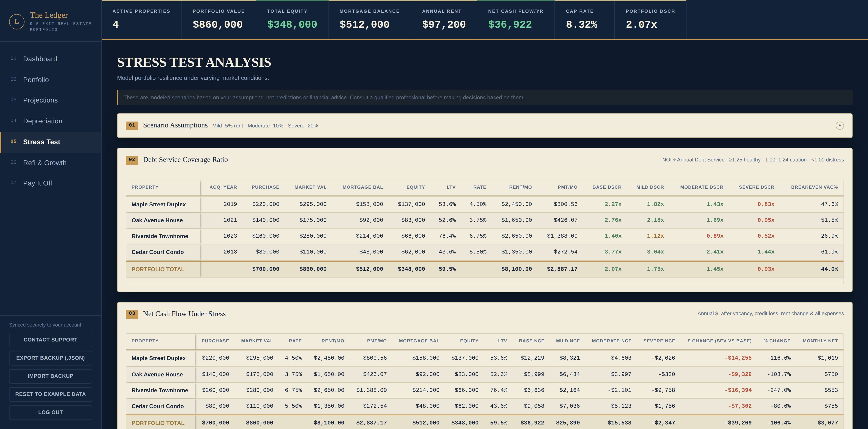Viewport: 868px width, 429px height.
Task: Click Riverside Townhome in Net Cash Flow table
Action: (160, 390)
